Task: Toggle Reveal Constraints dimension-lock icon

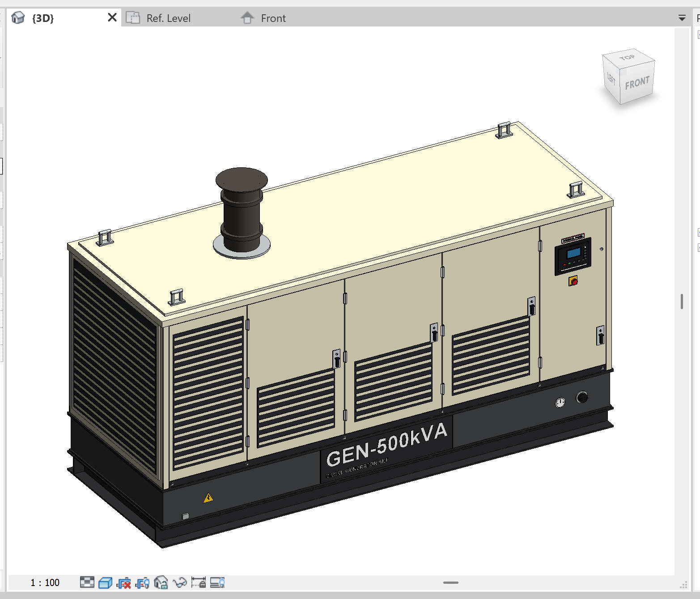Action: point(199,582)
